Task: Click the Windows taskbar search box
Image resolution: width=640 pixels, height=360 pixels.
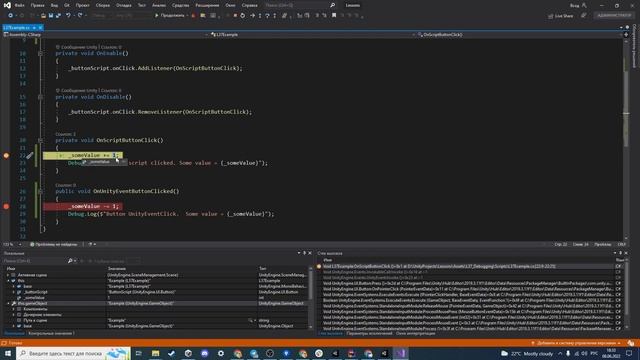Action: pyautogui.click(x=73, y=353)
